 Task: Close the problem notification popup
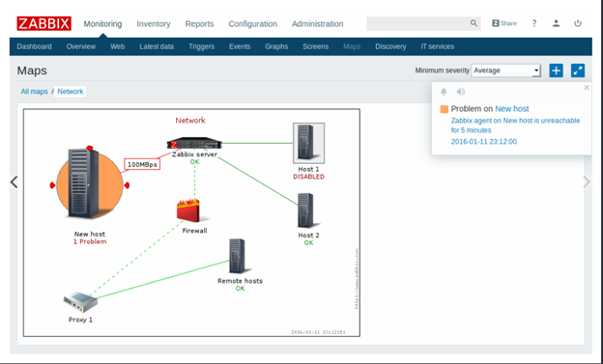587,88
